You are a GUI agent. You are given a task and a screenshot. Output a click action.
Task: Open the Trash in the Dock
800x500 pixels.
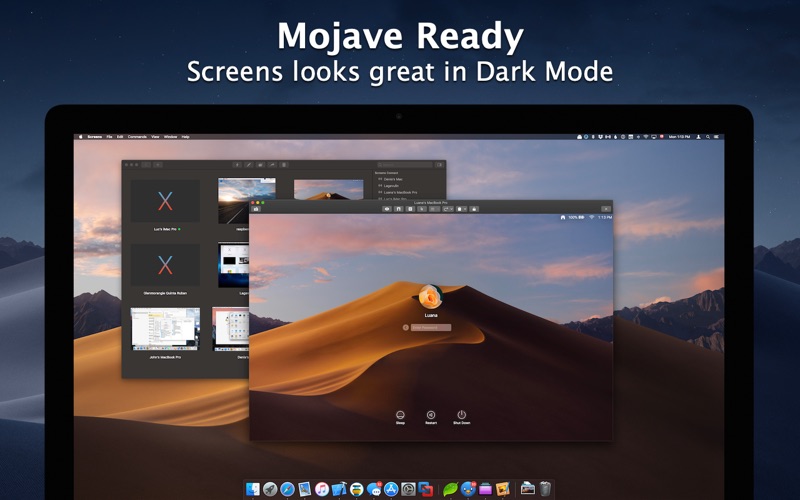pyautogui.click(x=545, y=489)
